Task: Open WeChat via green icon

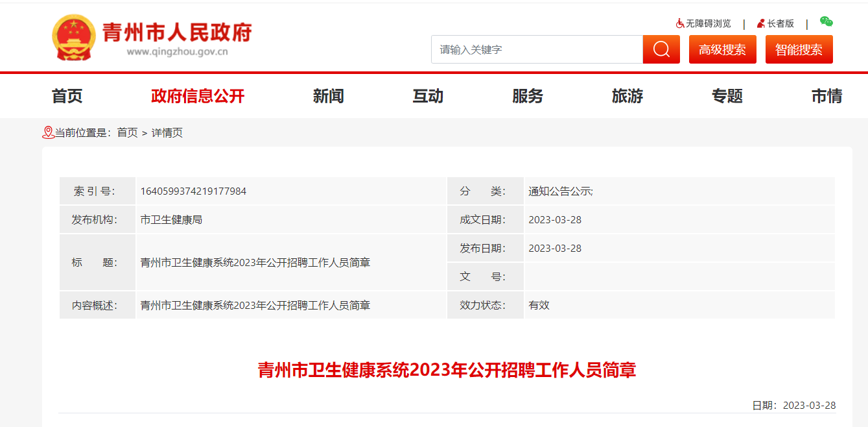Action: (826, 21)
